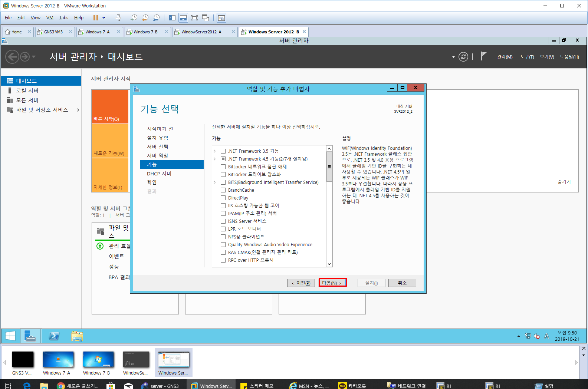Launch PowerShell from guest taskbar

click(54, 336)
